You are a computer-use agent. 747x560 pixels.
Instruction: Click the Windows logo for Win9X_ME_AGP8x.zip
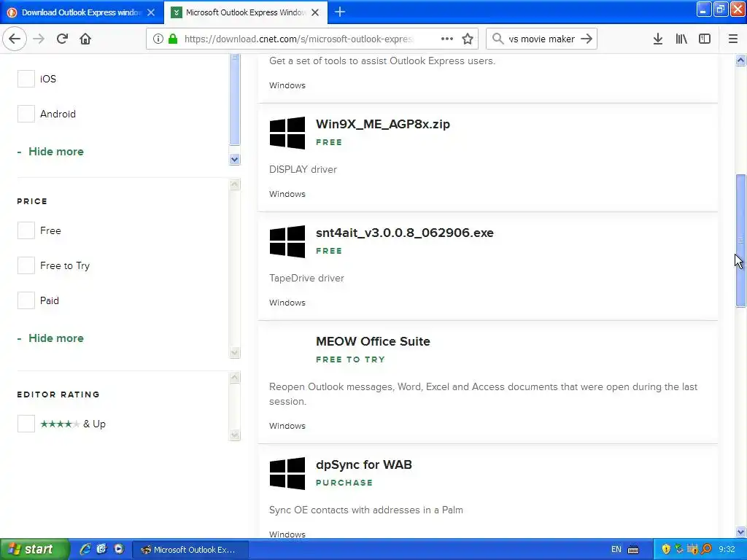[x=287, y=133]
